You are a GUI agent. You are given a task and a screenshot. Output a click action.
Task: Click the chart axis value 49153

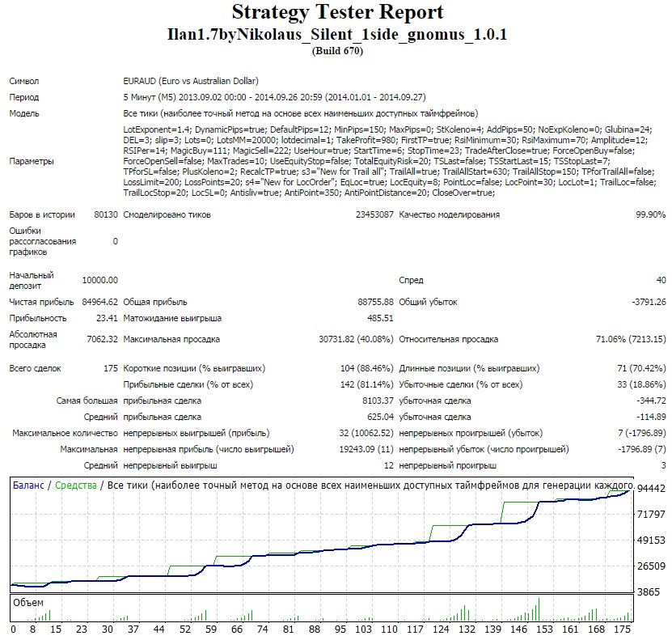652,541
